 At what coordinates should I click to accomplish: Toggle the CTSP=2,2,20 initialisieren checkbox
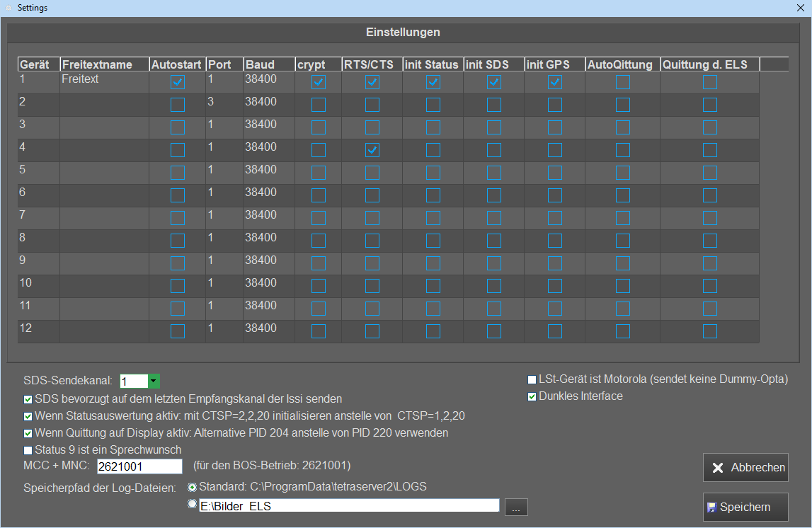[x=28, y=417]
